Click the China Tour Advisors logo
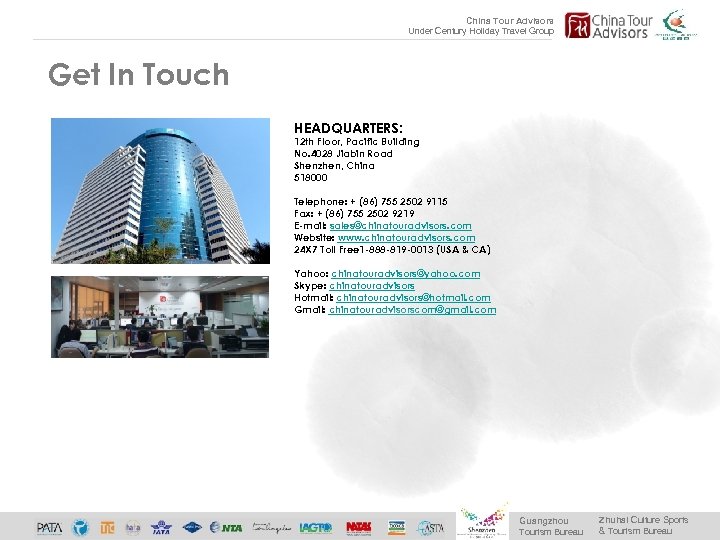 608,26
